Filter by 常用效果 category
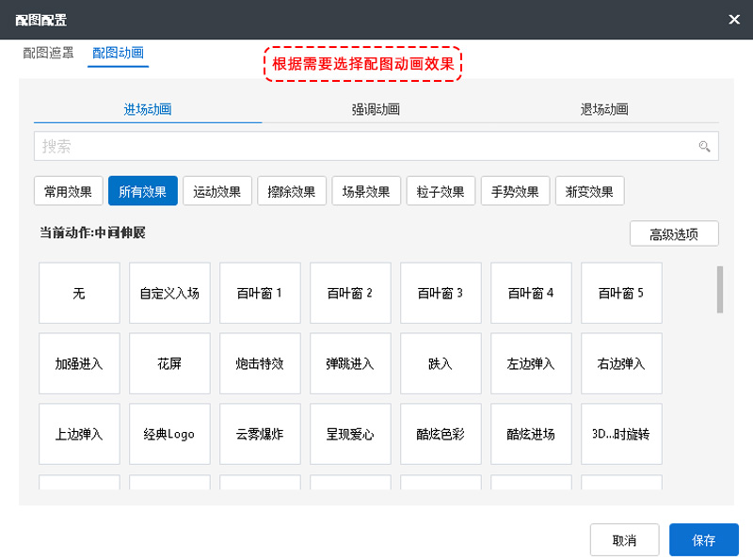Image resolution: width=753 pixels, height=560 pixels. [x=68, y=192]
